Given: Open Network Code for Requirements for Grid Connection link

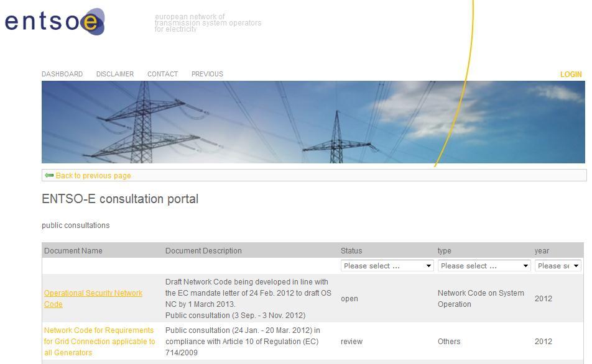Looking at the screenshot, I should (x=99, y=342).
